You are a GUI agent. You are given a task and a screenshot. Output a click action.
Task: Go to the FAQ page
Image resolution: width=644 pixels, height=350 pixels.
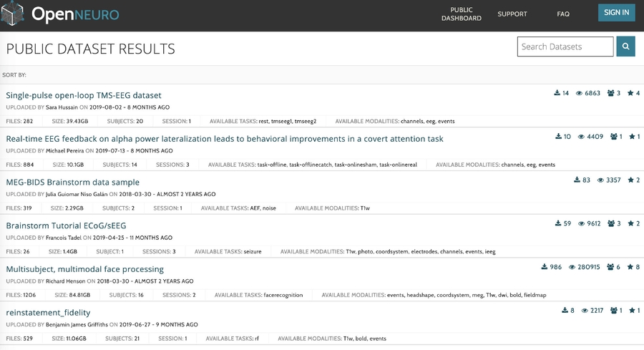tap(563, 14)
